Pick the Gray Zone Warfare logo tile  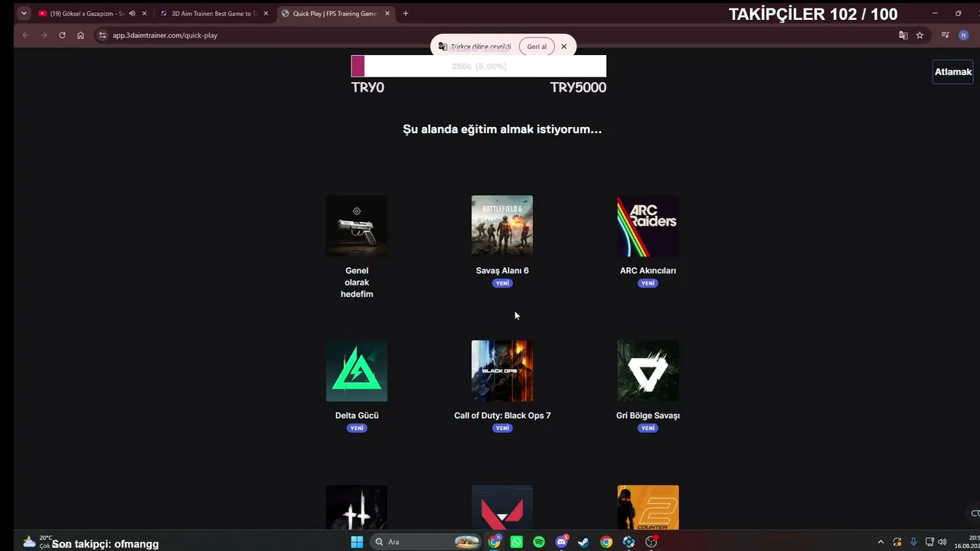coord(648,371)
